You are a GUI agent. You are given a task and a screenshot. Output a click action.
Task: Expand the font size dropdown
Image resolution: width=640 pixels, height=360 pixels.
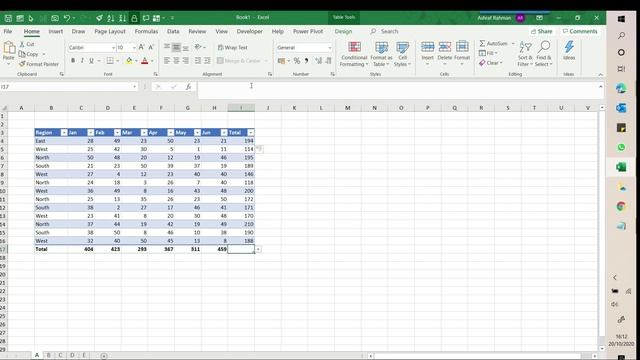[134, 48]
